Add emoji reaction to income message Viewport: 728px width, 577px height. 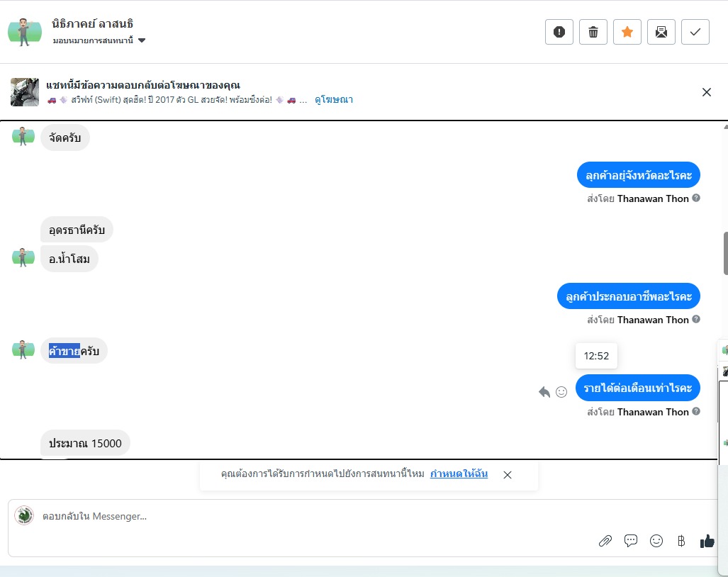click(x=561, y=391)
